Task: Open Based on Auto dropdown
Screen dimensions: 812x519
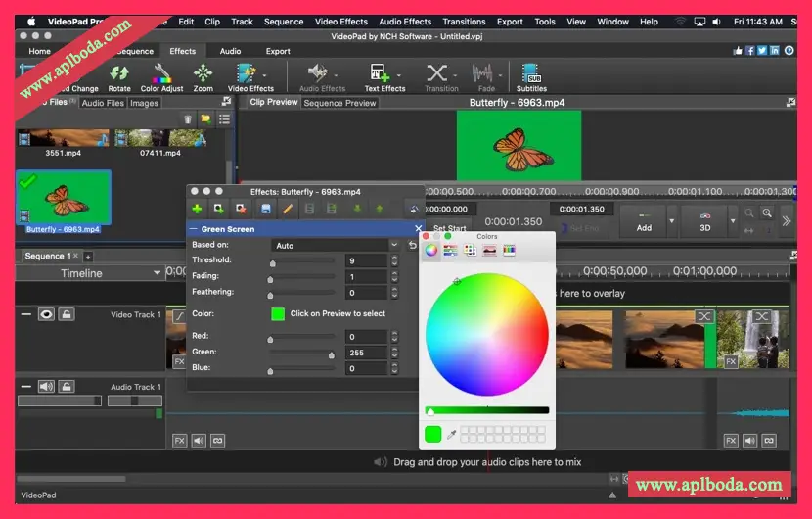Action: (337, 245)
